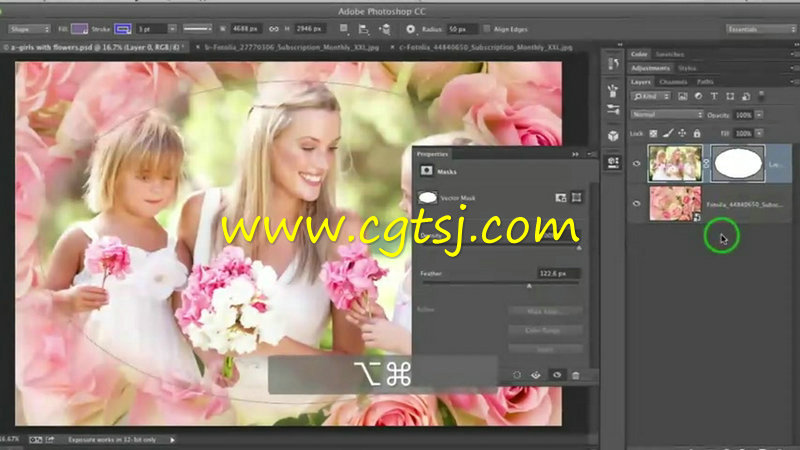This screenshot has height=450, width=800.
Task: Switch to the Channels tab
Action: point(673,82)
